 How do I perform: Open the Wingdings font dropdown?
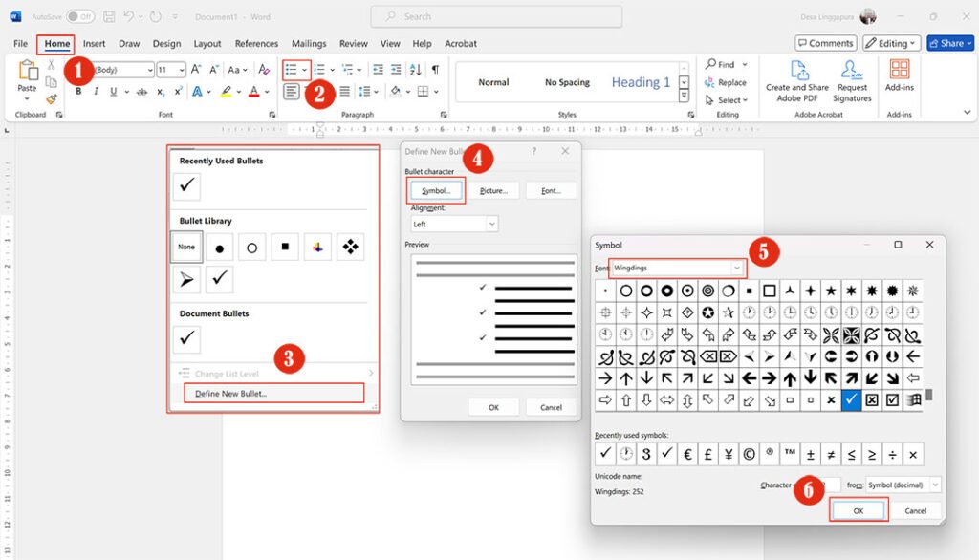[737, 269]
